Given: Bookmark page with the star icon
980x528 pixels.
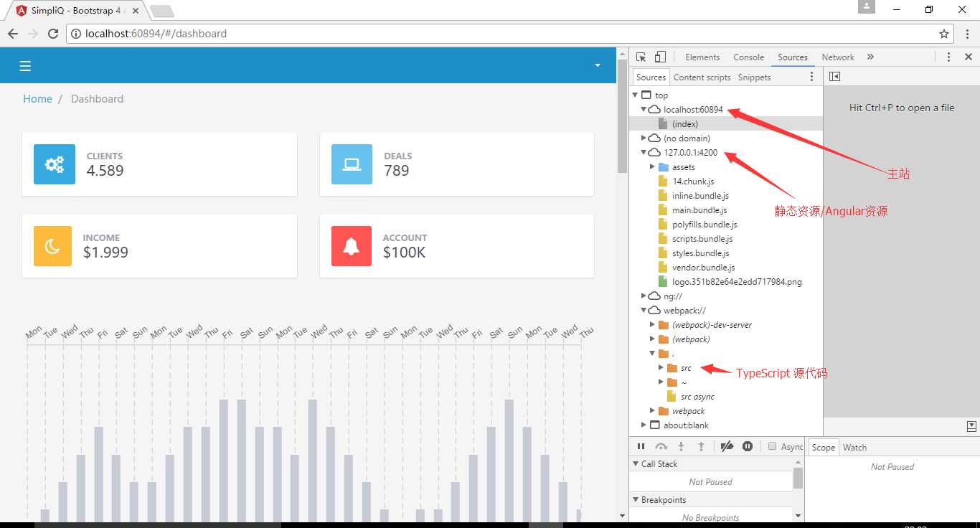Looking at the screenshot, I should (x=944, y=34).
